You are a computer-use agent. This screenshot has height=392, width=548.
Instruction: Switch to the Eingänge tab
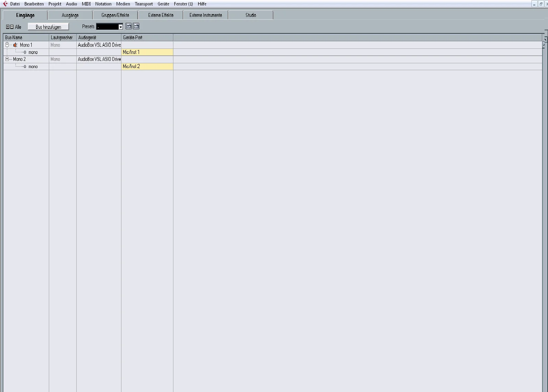point(25,15)
